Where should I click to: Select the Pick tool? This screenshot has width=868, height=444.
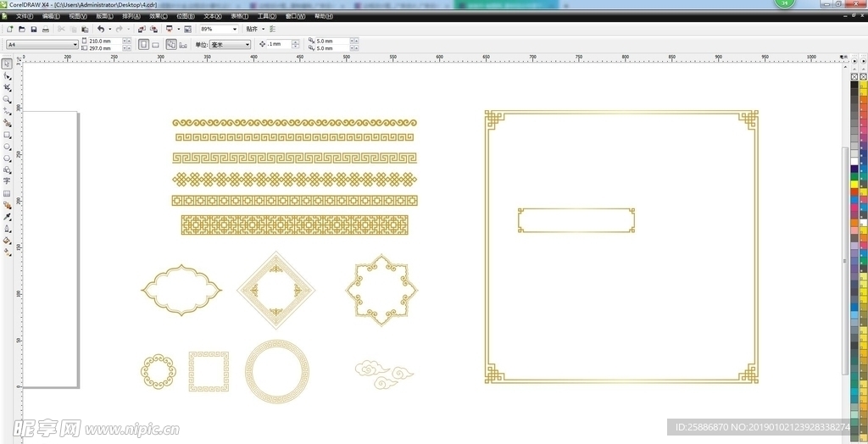tap(7, 64)
